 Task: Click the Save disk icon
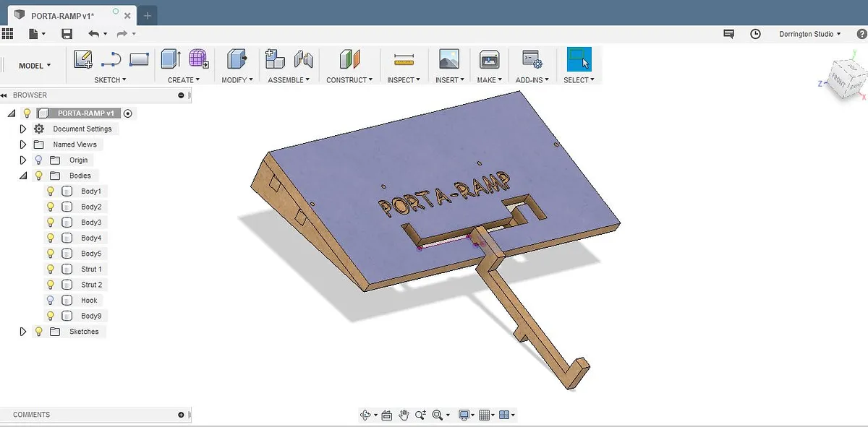pos(67,34)
